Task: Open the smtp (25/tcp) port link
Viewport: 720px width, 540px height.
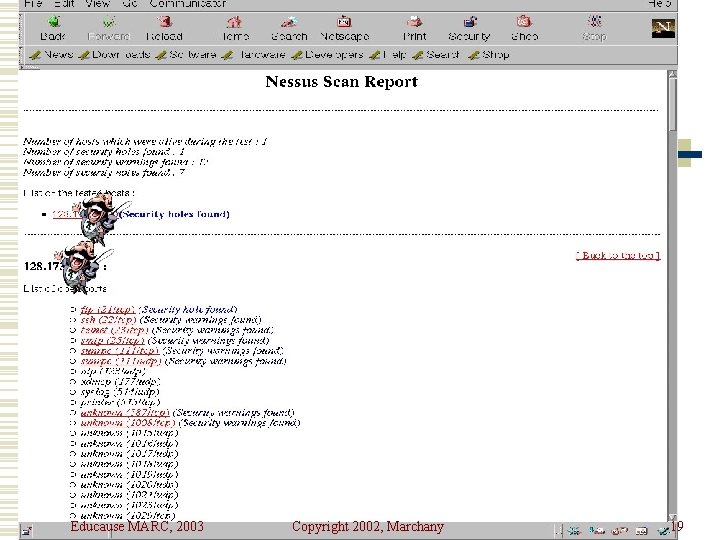Action: click(112, 341)
